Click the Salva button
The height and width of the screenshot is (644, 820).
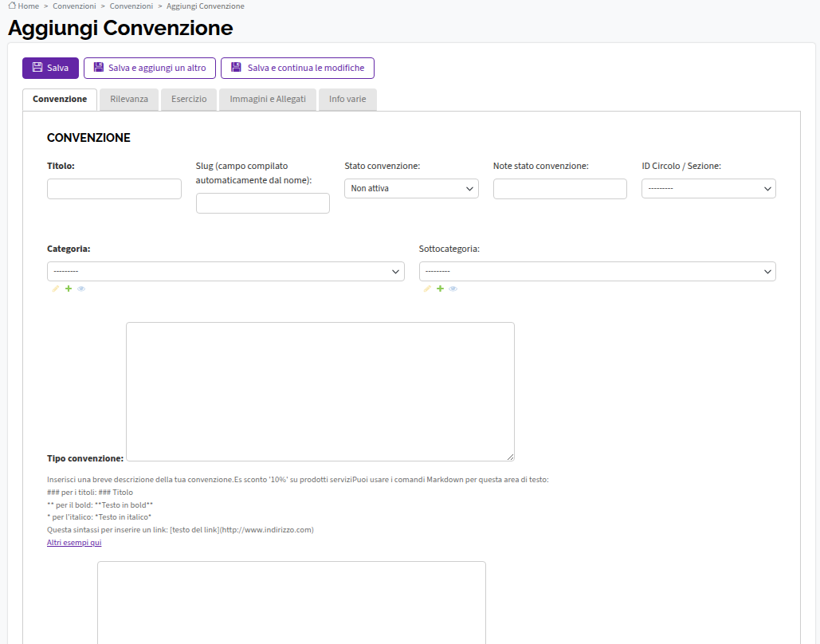coord(50,68)
